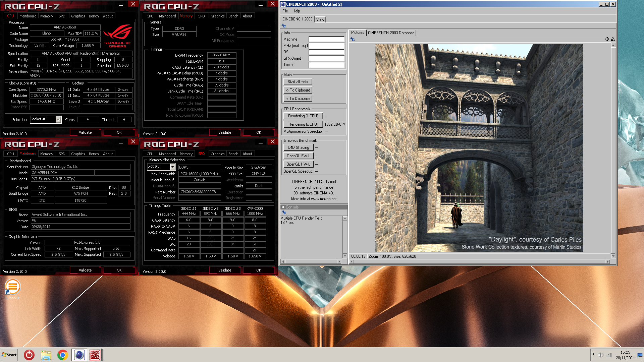Click into the OS input field
Screen dimensions: 644x362
point(326,52)
